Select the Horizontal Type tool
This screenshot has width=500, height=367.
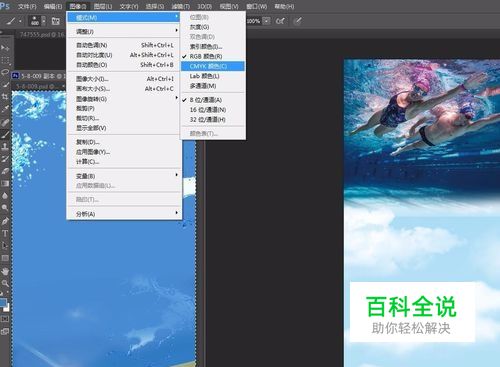coord(5,233)
